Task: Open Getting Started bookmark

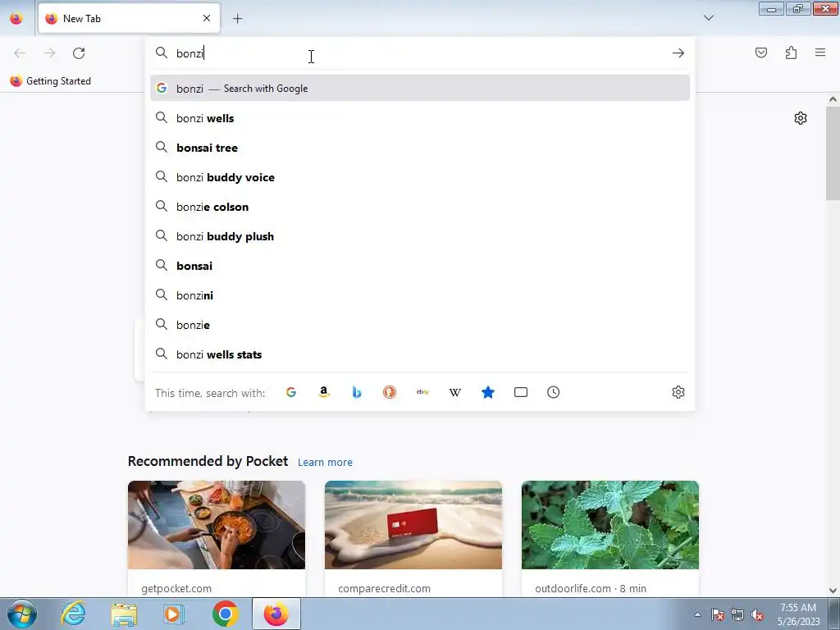Action: coord(51,81)
